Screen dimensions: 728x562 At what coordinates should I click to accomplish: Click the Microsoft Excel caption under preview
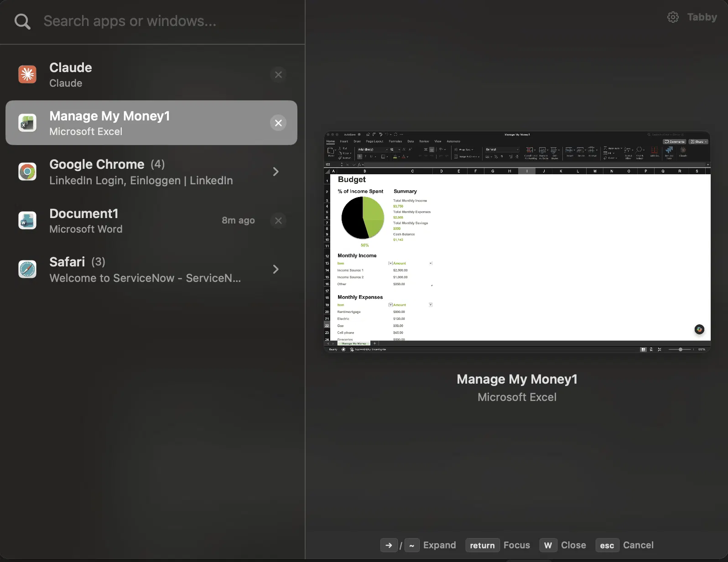[517, 397]
